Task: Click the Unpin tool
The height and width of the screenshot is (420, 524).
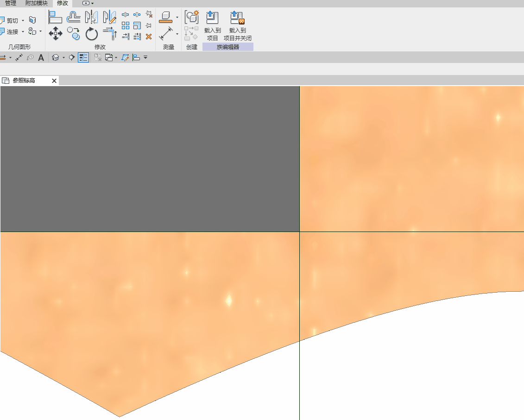Action: (149, 15)
